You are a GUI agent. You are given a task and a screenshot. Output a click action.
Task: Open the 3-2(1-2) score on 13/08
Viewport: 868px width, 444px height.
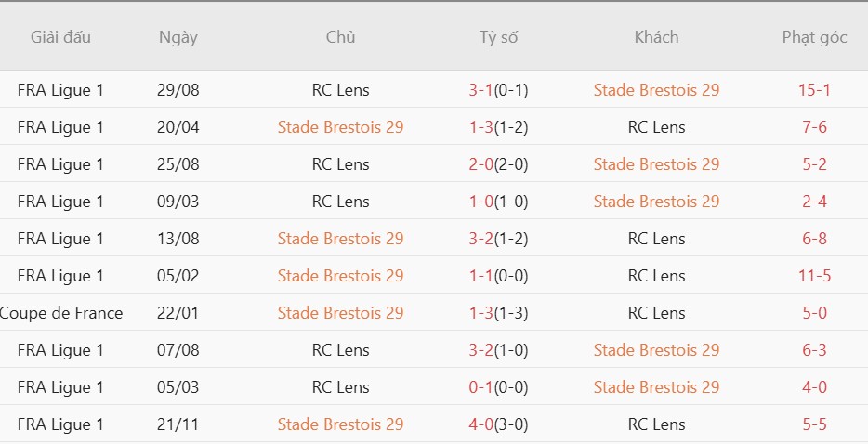[x=498, y=239]
